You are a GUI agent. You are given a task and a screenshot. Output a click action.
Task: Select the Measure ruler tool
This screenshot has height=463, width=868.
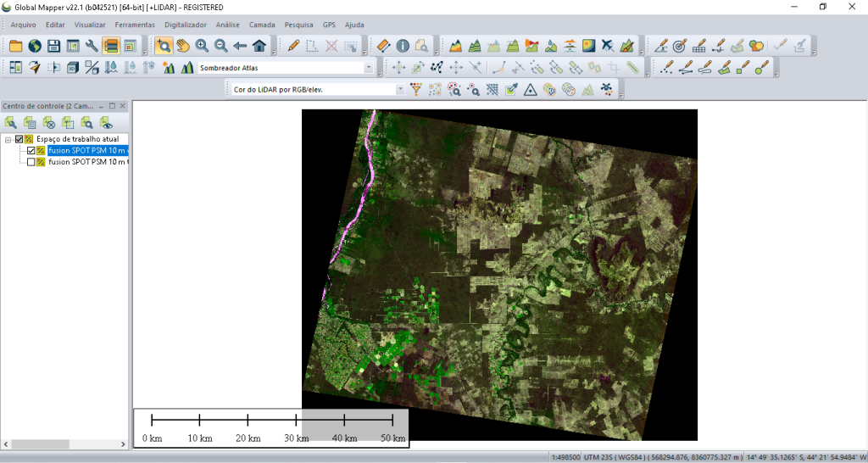(382, 46)
